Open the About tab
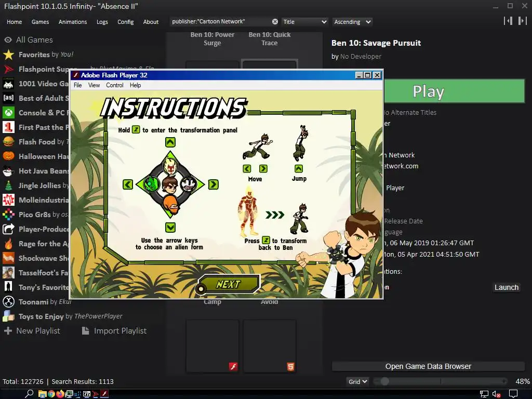 click(x=151, y=22)
